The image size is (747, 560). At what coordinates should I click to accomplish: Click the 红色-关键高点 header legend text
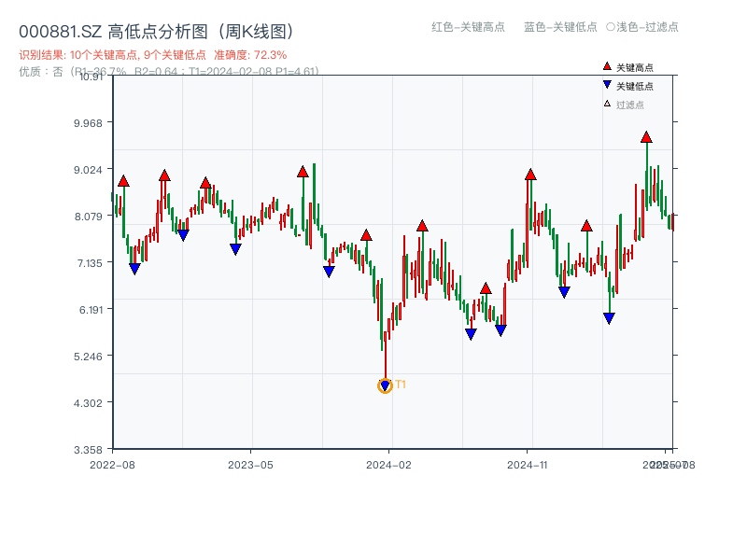(x=468, y=27)
